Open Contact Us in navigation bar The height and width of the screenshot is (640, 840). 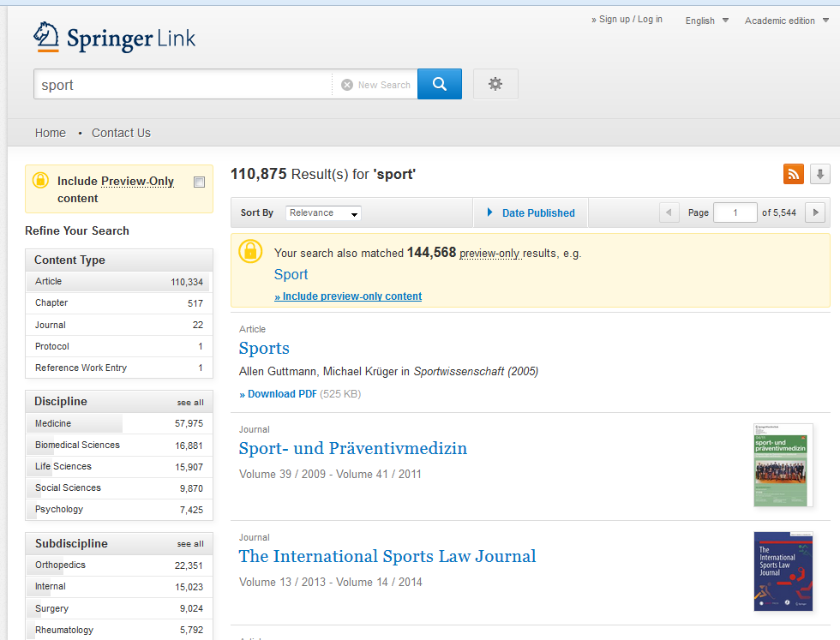121,133
